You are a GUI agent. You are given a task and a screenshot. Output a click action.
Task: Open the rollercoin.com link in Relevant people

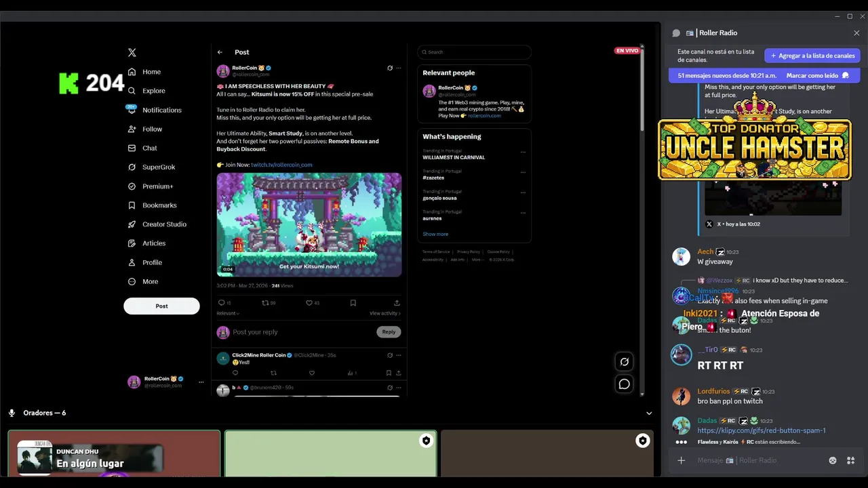[x=484, y=116]
